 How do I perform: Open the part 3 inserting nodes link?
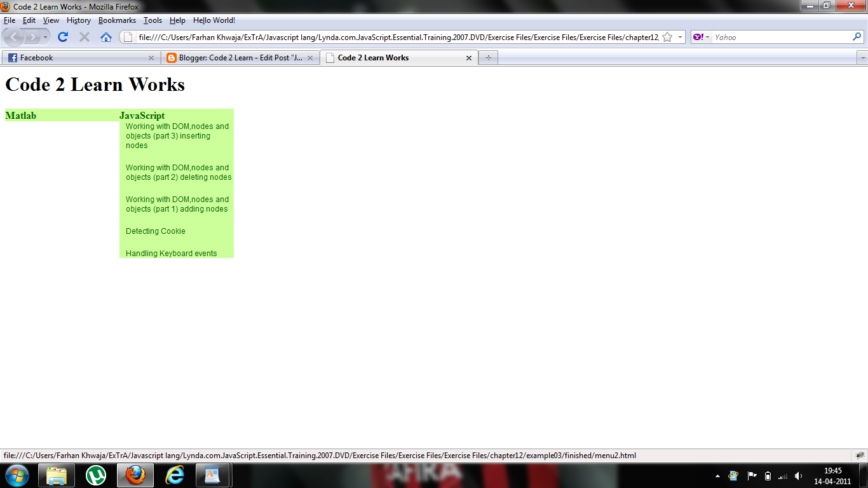click(177, 136)
